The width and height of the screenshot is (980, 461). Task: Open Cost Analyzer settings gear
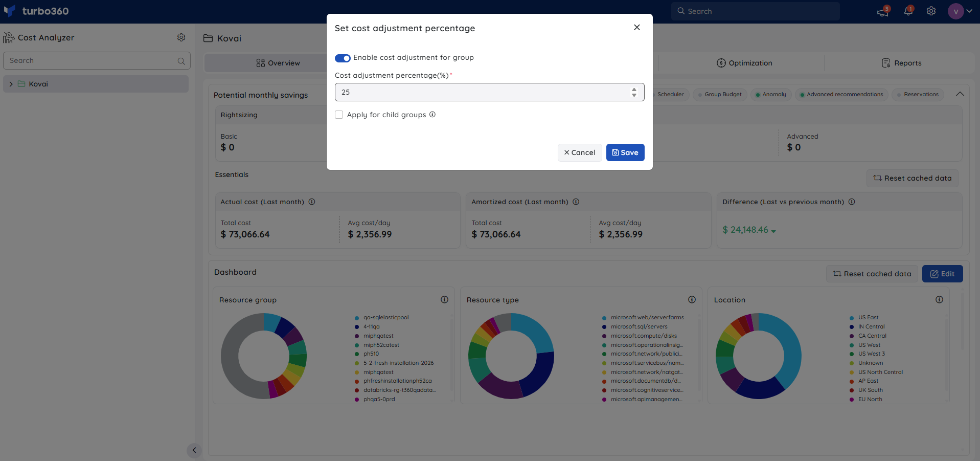click(181, 37)
